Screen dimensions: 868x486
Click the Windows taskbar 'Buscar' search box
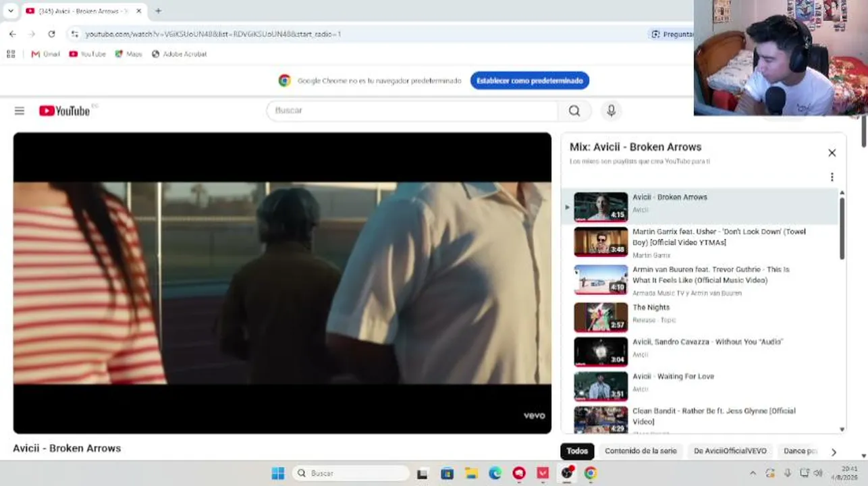click(x=350, y=473)
